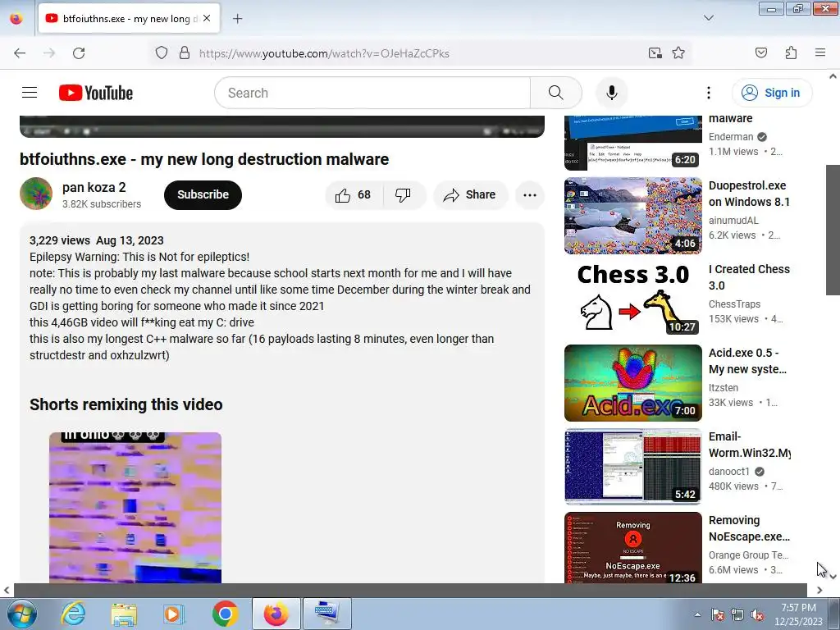Open Duopestrol.exe on Windows 8.1 thumbnail
Screen dimensions: 840x630
(632, 216)
